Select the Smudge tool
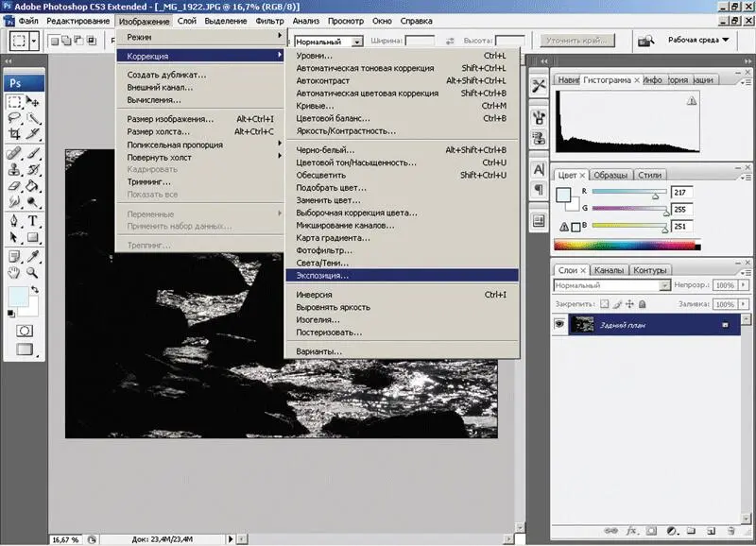This screenshot has width=756, height=546. point(14,202)
